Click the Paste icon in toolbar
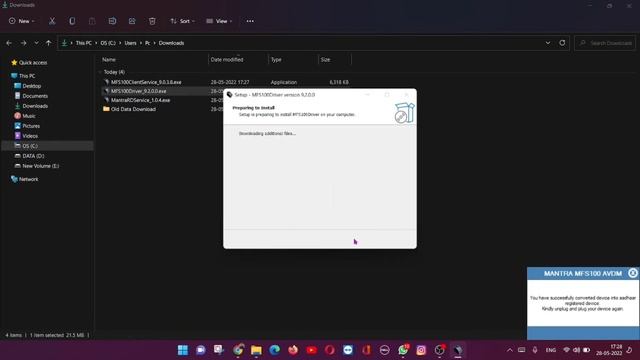The height and width of the screenshot is (360, 640). pyautogui.click(x=92, y=21)
